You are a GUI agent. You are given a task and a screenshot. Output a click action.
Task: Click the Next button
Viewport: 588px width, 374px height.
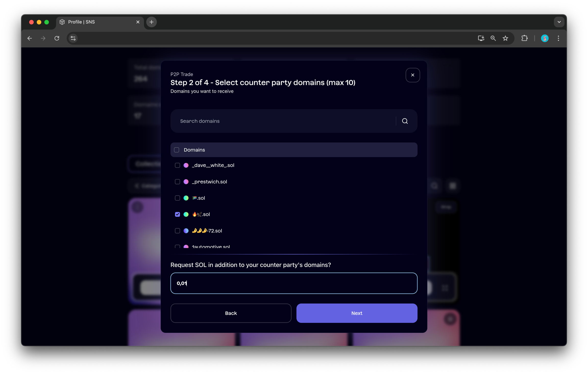coord(357,313)
